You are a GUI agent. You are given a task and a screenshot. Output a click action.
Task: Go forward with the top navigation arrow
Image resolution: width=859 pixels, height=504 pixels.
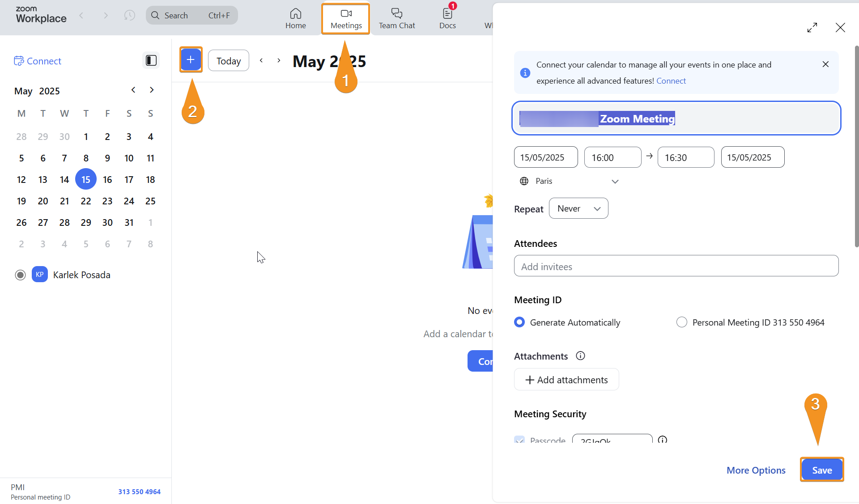[x=106, y=15]
